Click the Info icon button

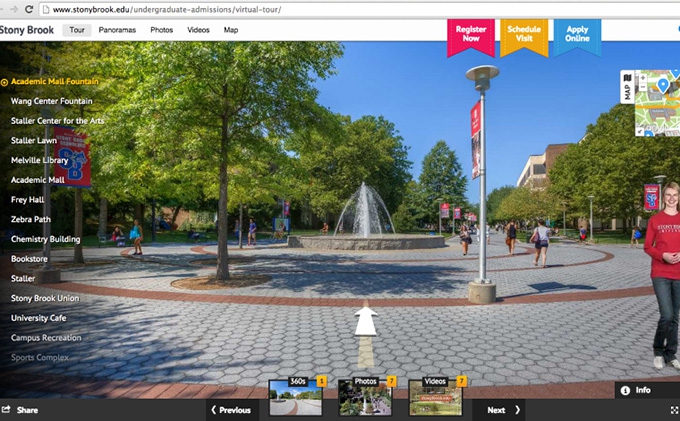click(626, 391)
